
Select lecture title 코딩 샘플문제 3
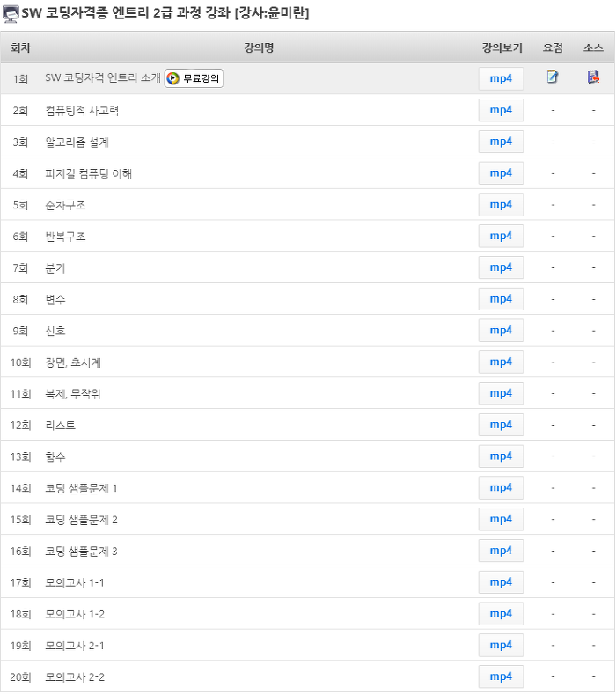82,551
